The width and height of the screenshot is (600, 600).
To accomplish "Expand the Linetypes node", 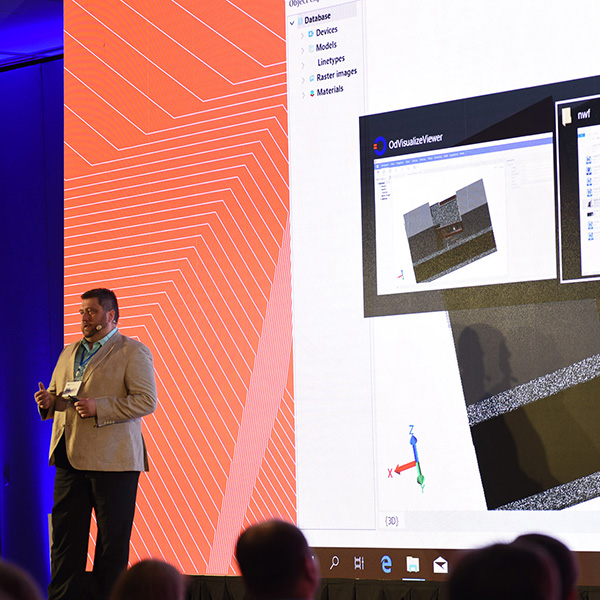I will pos(303,65).
